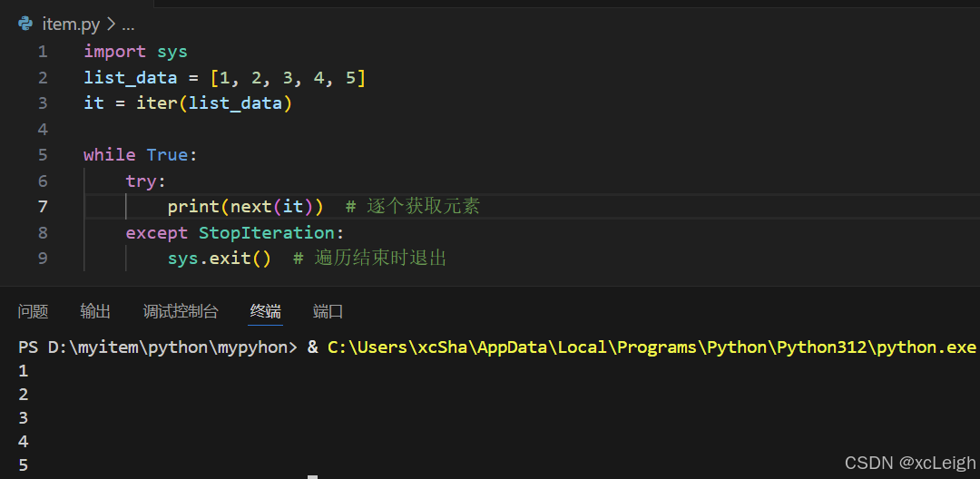This screenshot has height=479, width=980.
Task: Click the comment '逐个获取元素'
Action: coord(423,207)
